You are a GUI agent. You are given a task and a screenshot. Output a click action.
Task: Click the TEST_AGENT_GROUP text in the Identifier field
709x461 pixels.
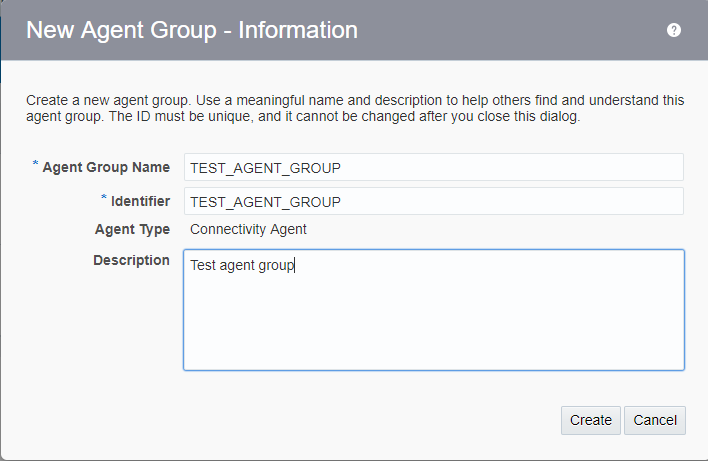coord(265,201)
